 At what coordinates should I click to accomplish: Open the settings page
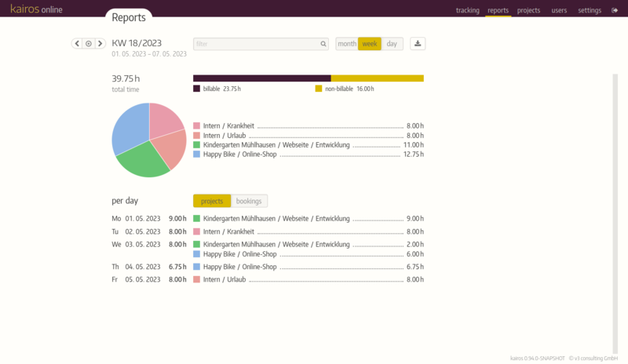point(590,11)
